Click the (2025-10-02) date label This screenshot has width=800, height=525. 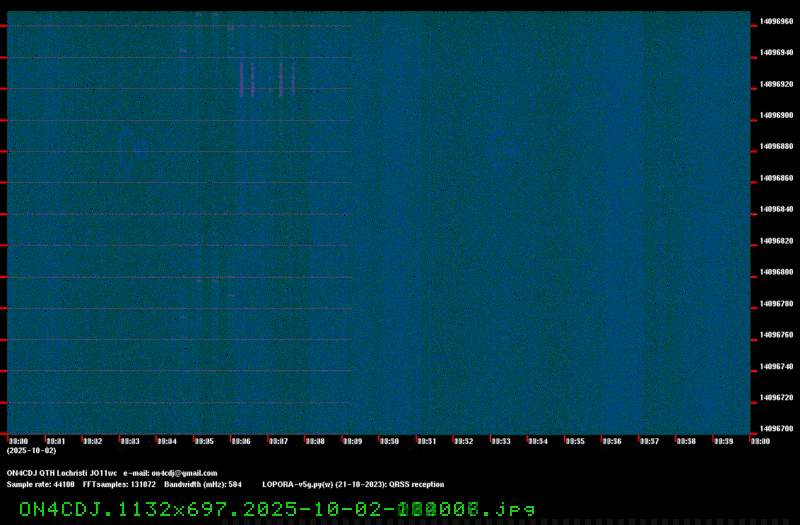pos(31,451)
